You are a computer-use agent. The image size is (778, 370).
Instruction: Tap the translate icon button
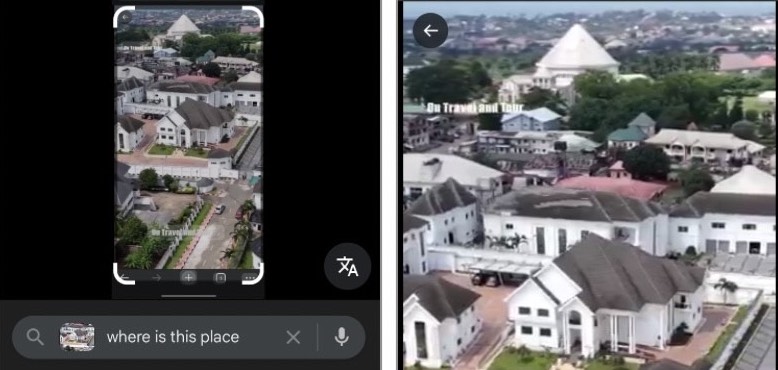pyautogui.click(x=347, y=266)
